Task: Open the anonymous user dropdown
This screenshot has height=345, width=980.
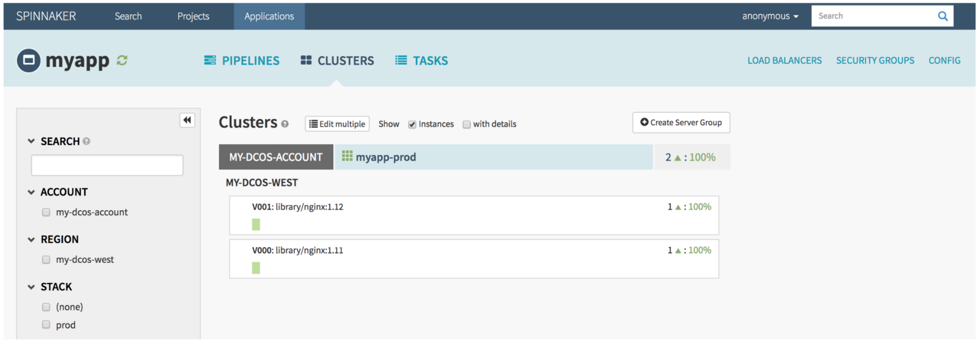Action: (770, 16)
